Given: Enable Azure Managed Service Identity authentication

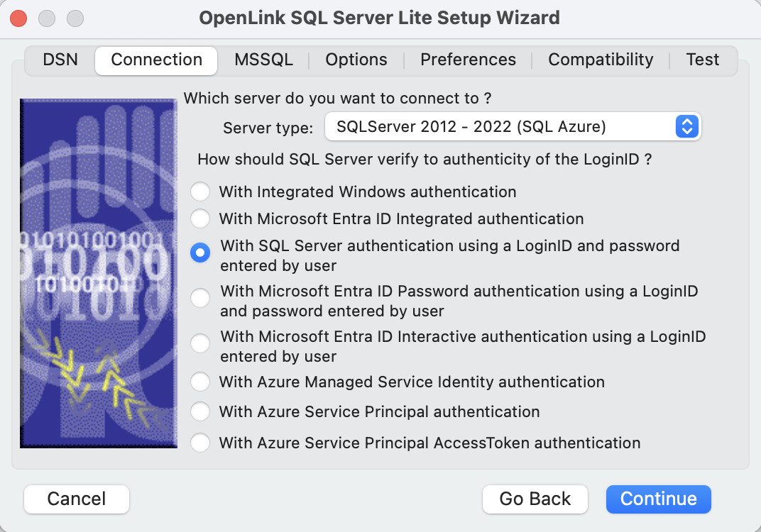Looking at the screenshot, I should [x=200, y=382].
